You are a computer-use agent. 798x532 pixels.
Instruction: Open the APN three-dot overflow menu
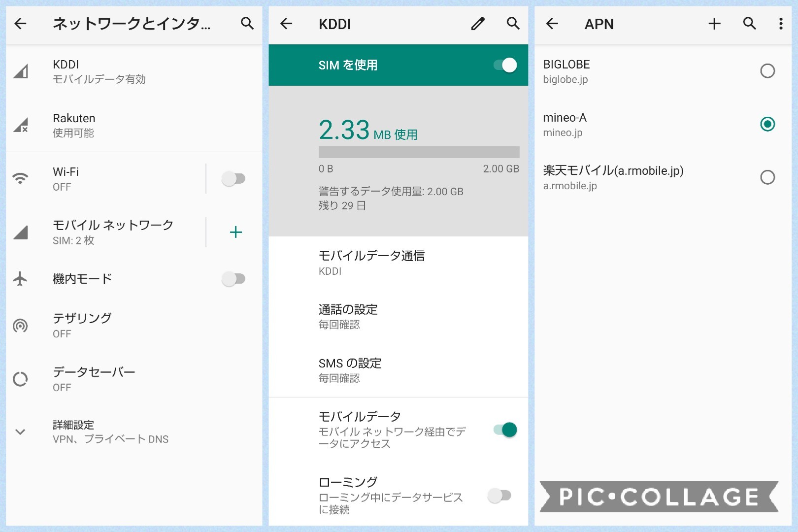[781, 23]
